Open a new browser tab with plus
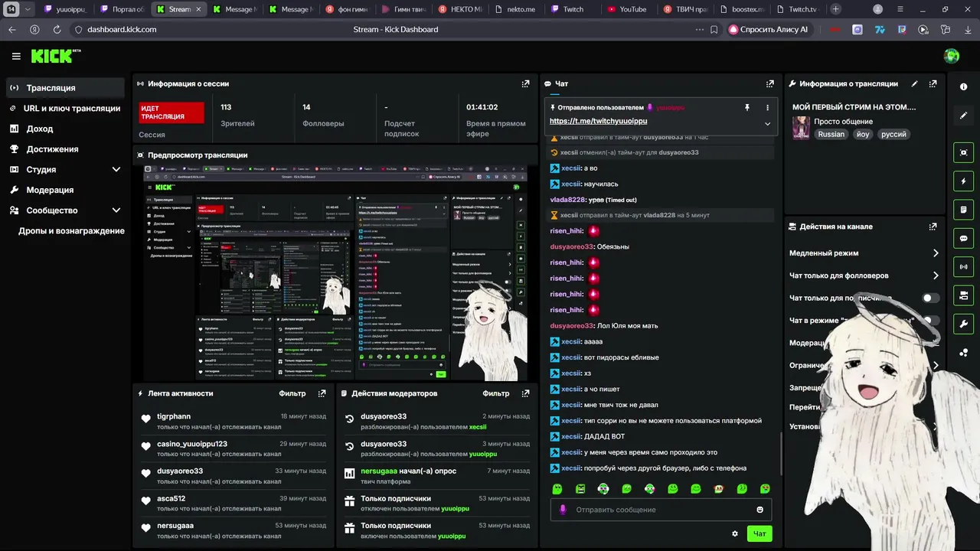Image resolution: width=980 pixels, height=551 pixels. tap(835, 9)
